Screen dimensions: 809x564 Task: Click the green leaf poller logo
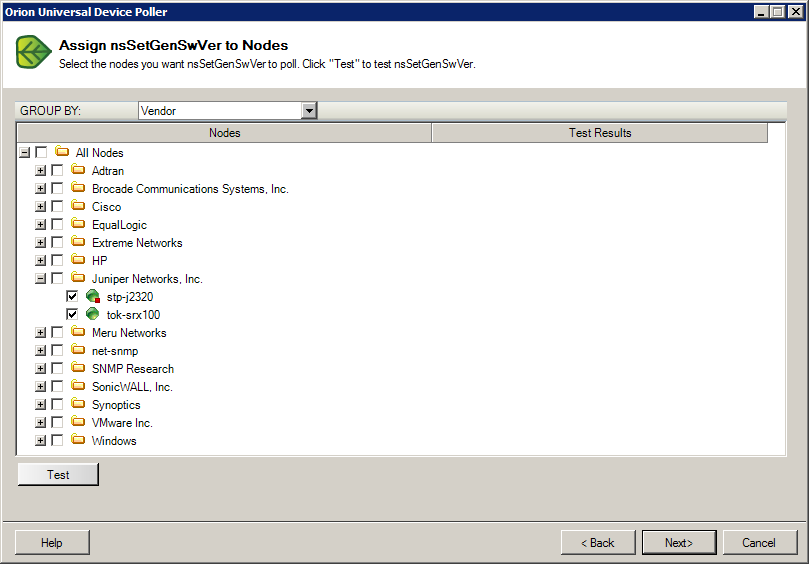(34, 52)
